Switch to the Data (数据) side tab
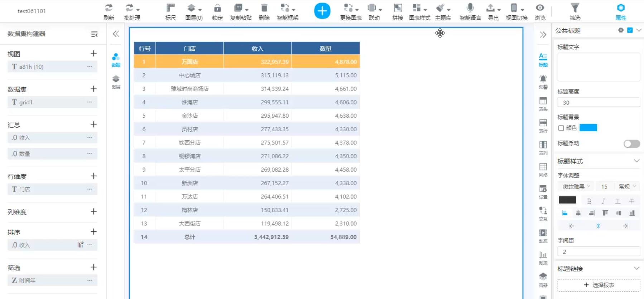Image resolution: width=644 pixels, height=299 pixels. point(116,60)
